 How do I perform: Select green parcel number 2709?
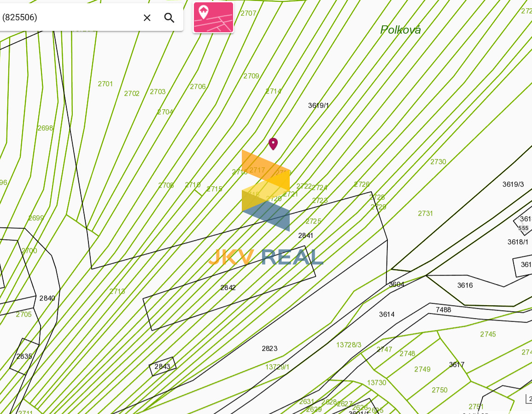251,76
